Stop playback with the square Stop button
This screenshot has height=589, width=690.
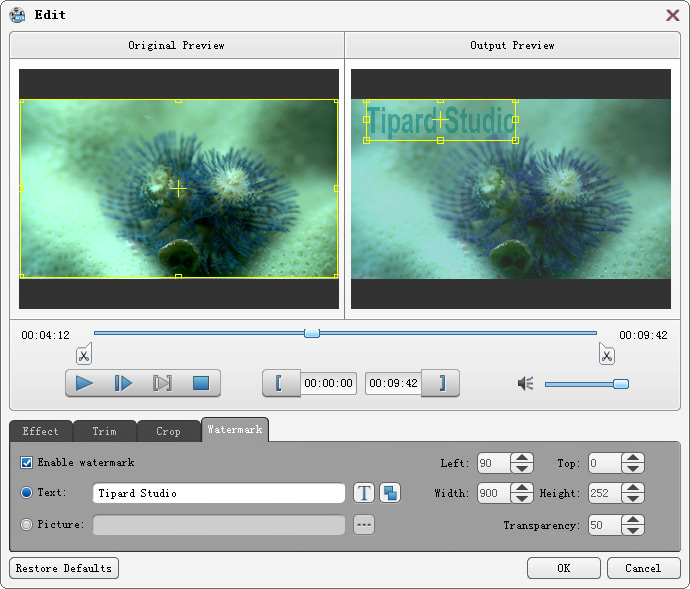(x=201, y=383)
